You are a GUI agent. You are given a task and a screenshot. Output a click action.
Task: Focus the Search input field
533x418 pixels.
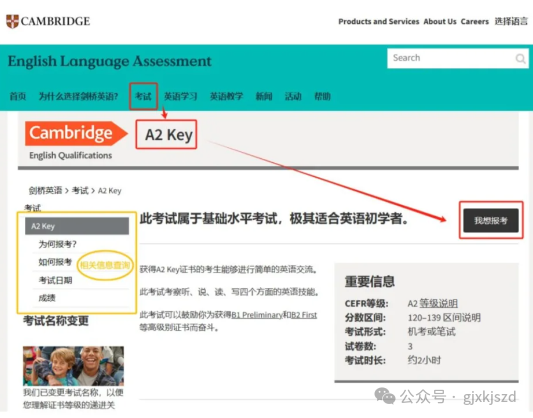458,58
